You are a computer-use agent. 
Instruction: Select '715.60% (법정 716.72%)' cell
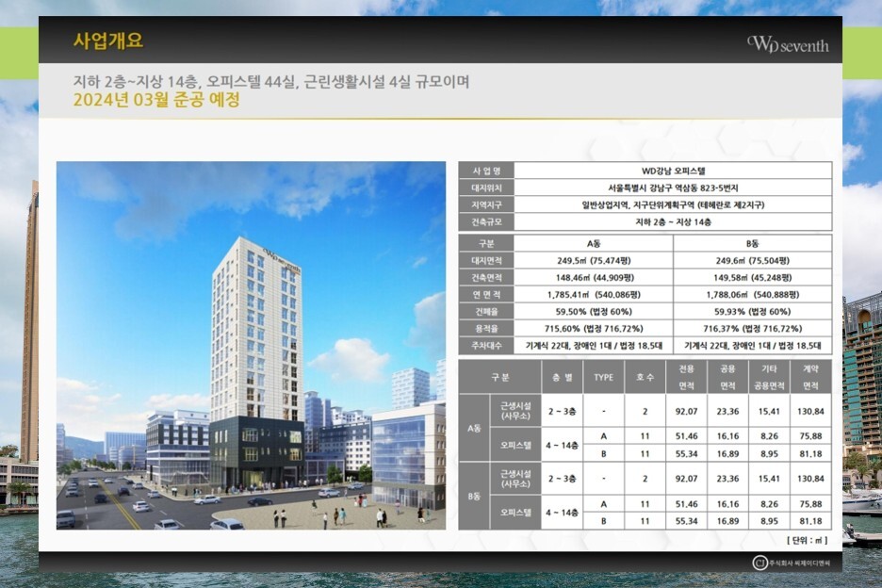click(x=594, y=328)
